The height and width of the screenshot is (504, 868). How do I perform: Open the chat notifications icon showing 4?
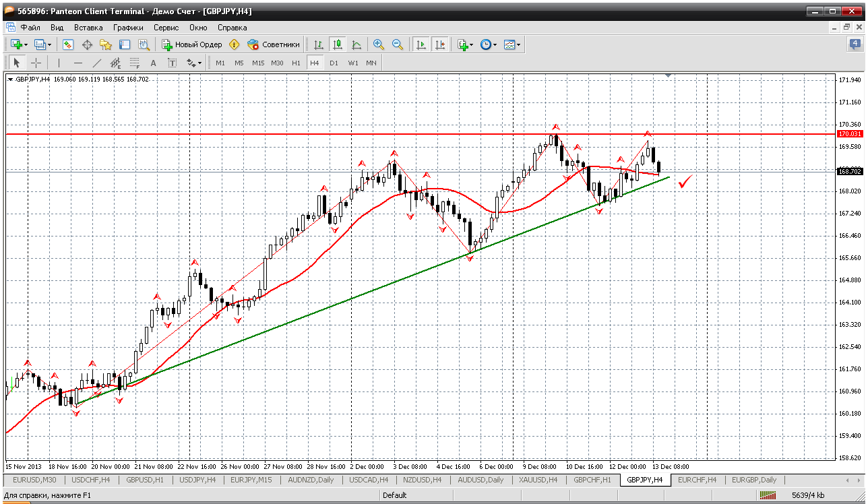855,44
